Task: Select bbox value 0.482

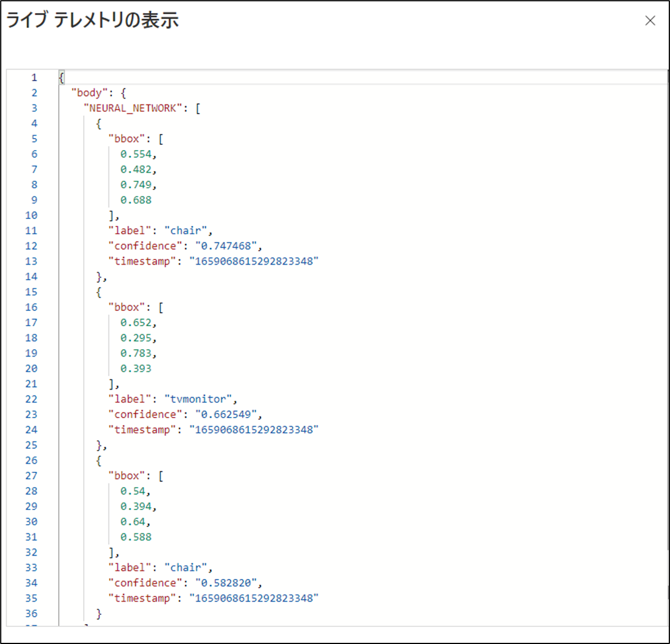Action: tap(136, 169)
